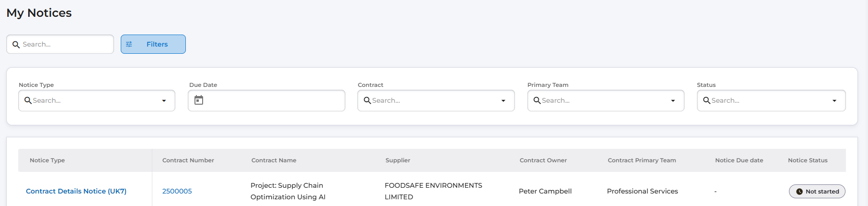
Task: Open contract number 2500005 link
Action: (177, 191)
